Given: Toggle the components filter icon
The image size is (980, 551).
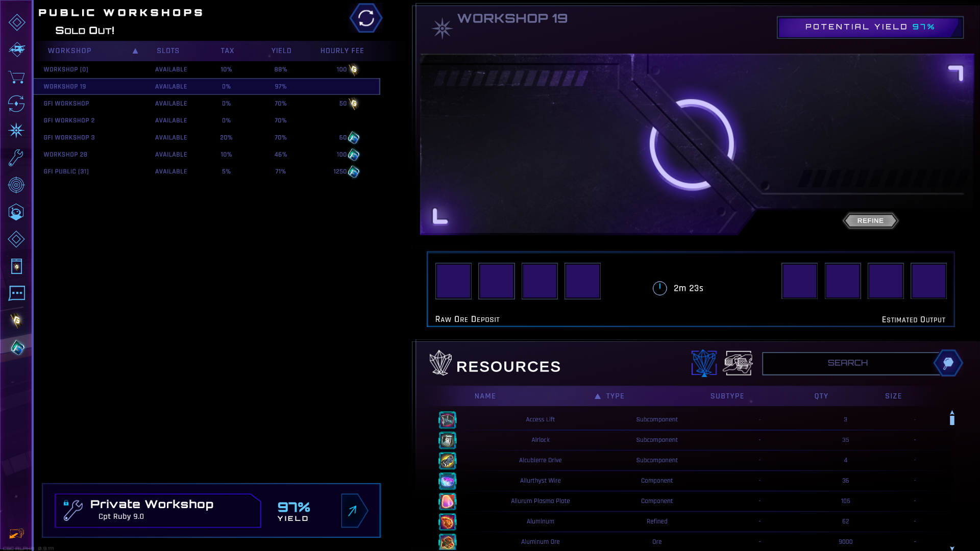Looking at the screenshot, I should [x=738, y=363].
